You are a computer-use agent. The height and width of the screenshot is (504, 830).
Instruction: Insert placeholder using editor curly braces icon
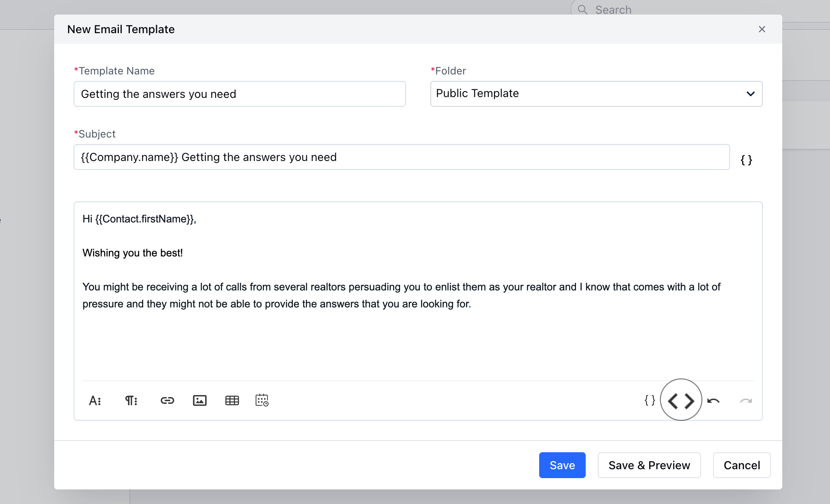pyautogui.click(x=650, y=400)
